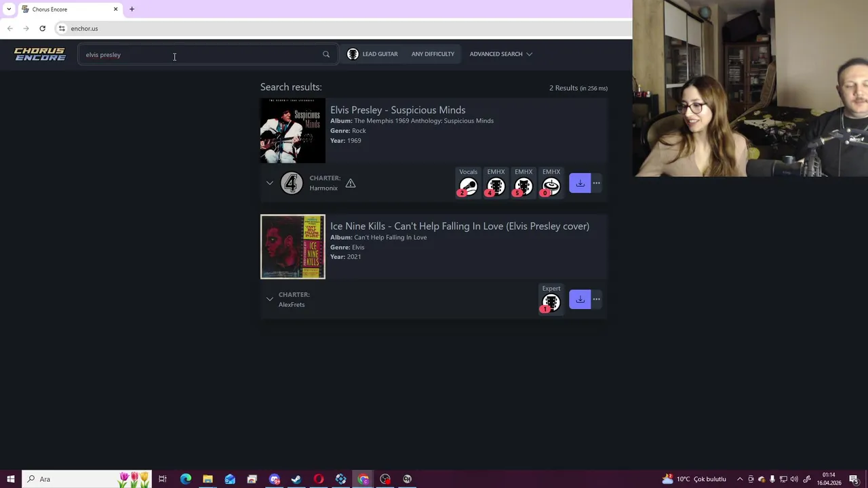This screenshot has width=868, height=488.
Task: Open the Windows Start menu
Action: click(x=11, y=479)
